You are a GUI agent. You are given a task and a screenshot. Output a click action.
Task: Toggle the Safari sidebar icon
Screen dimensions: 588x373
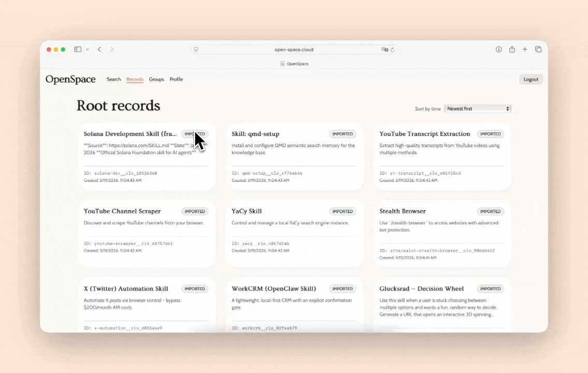(78, 50)
